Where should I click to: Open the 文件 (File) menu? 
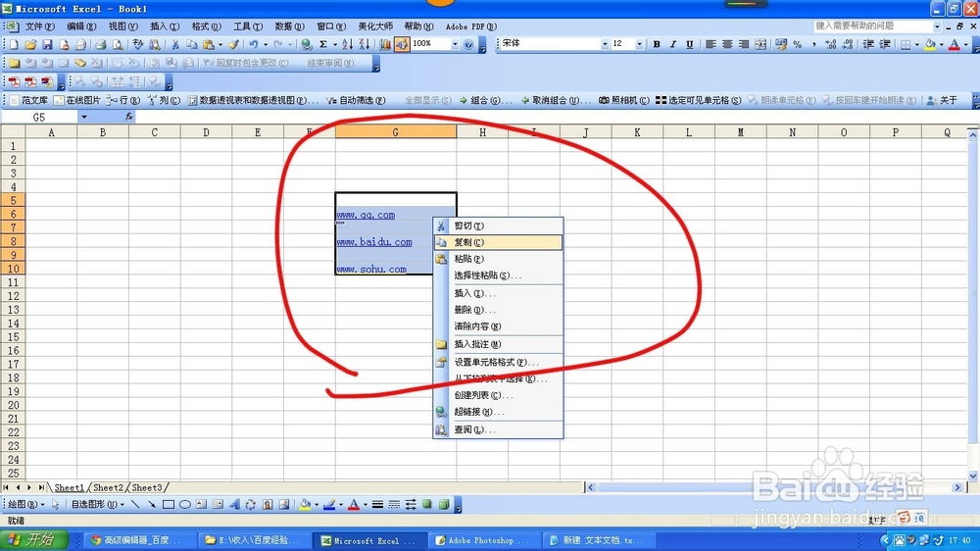tap(39, 26)
